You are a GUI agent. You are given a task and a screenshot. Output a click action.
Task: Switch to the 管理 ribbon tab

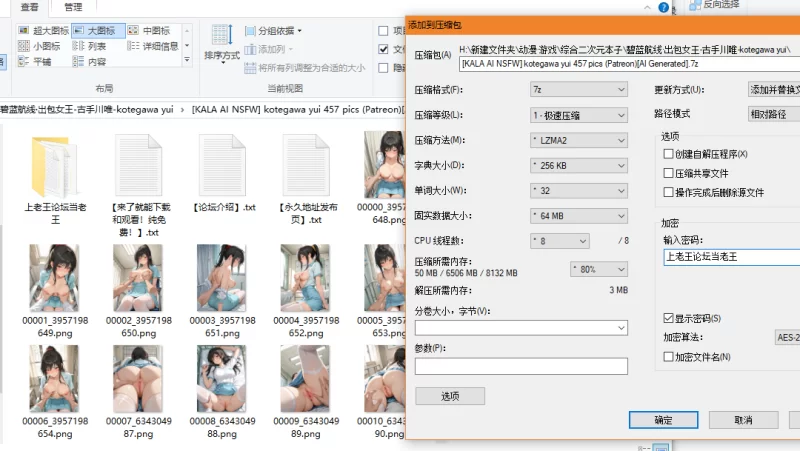(73, 7)
